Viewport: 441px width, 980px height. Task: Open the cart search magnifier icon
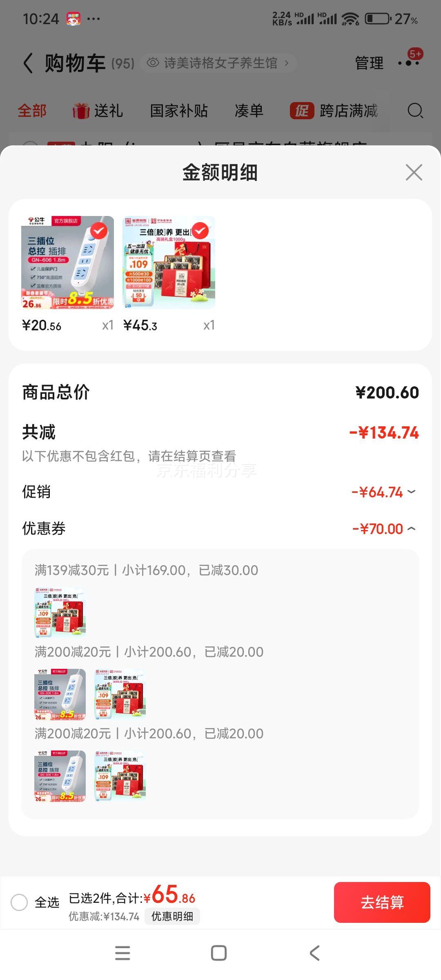click(x=415, y=111)
